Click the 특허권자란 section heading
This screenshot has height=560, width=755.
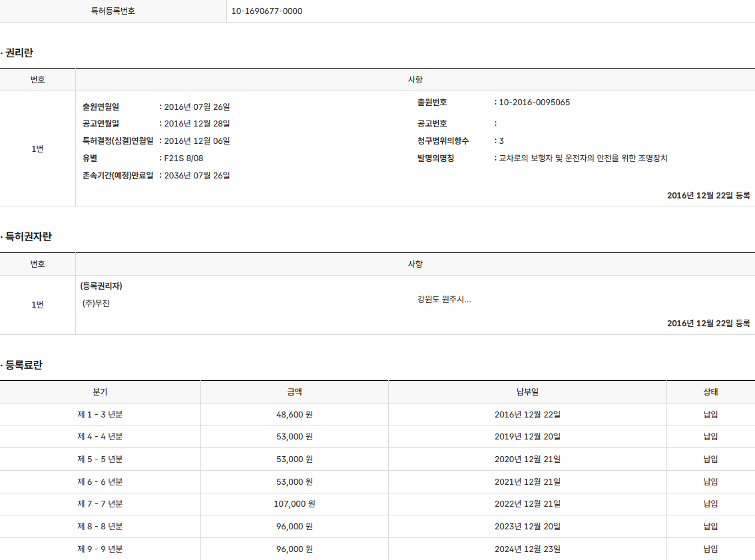click(x=28, y=236)
